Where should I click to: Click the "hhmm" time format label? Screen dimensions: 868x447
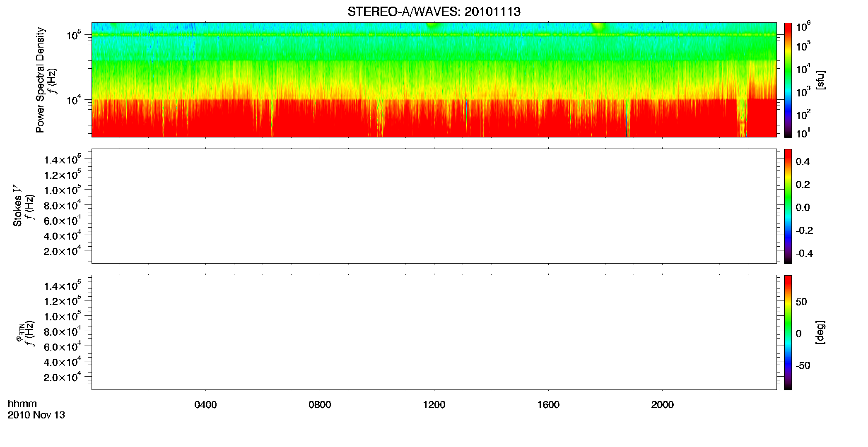22,404
